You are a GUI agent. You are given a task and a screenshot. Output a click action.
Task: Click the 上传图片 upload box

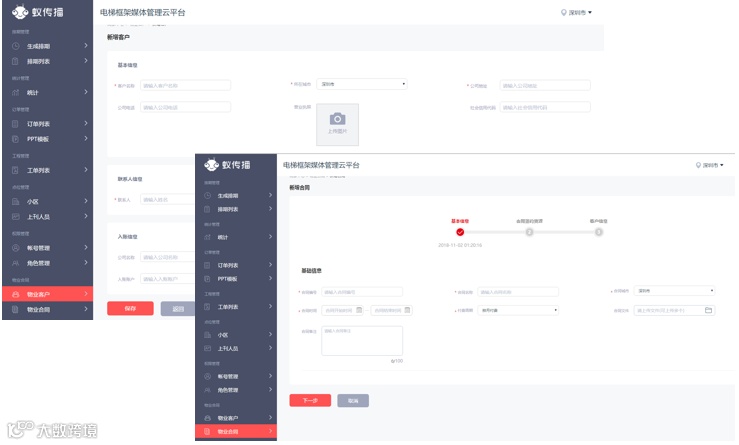point(337,124)
